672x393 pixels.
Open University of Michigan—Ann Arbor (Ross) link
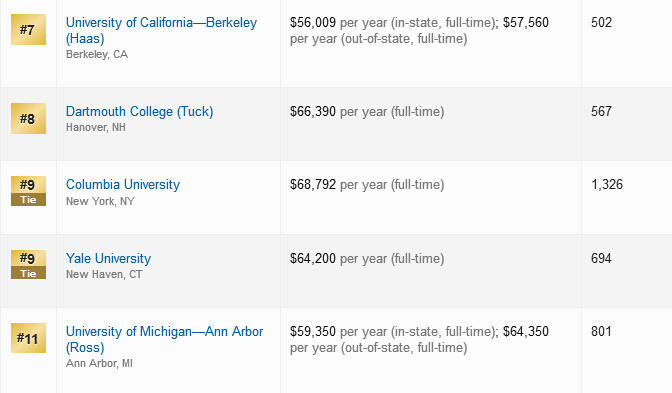(x=164, y=339)
